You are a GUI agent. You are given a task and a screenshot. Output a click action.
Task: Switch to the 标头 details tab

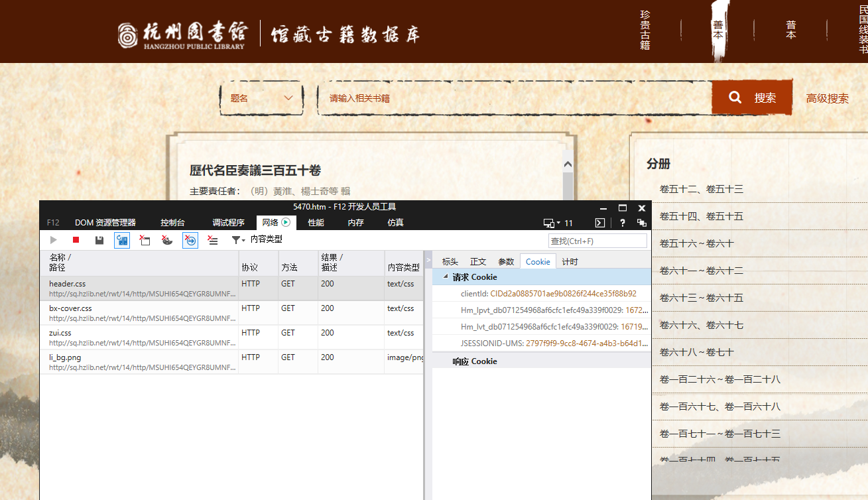(x=450, y=261)
